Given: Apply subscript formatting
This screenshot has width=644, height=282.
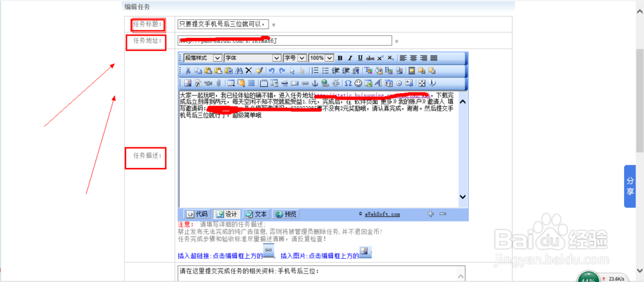Looking at the screenshot, I should 390,58.
